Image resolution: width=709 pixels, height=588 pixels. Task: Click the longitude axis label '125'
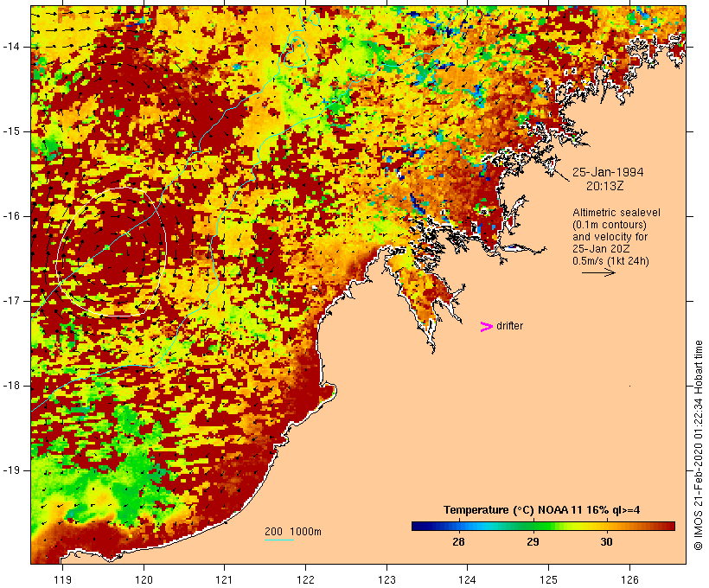[548, 579]
